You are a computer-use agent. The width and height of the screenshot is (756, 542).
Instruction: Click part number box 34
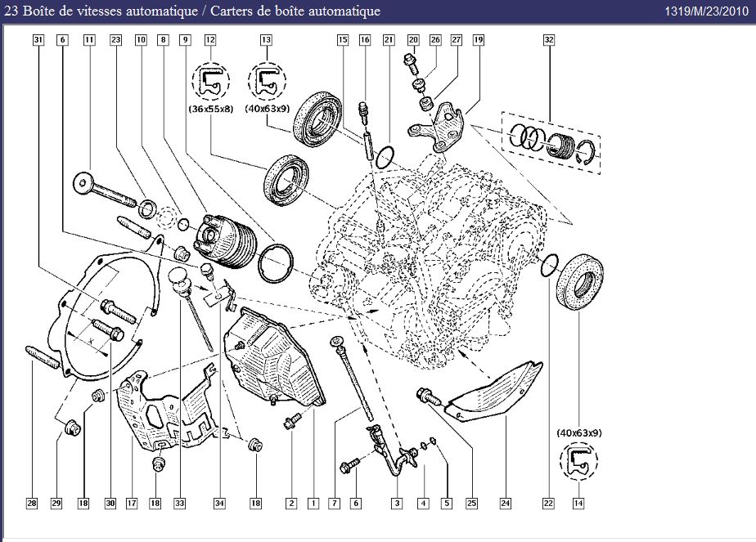[219, 504]
